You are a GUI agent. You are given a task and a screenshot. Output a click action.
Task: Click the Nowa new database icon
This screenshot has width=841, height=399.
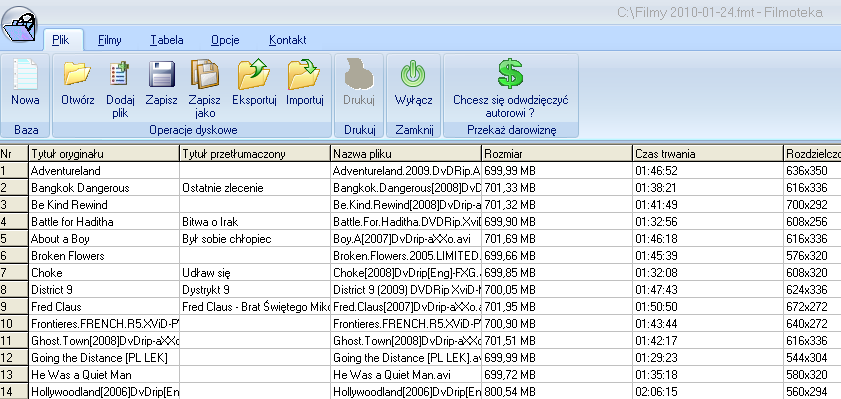coord(25,74)
